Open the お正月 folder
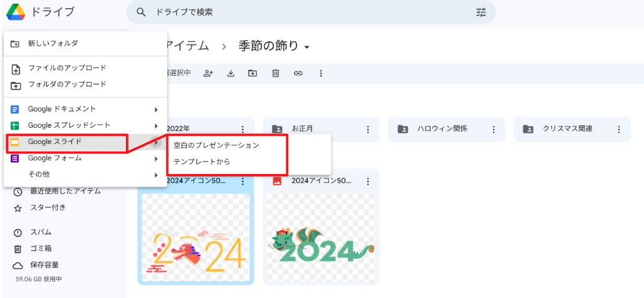The width and height of the screenshot is (644, 298). [321, 130]
